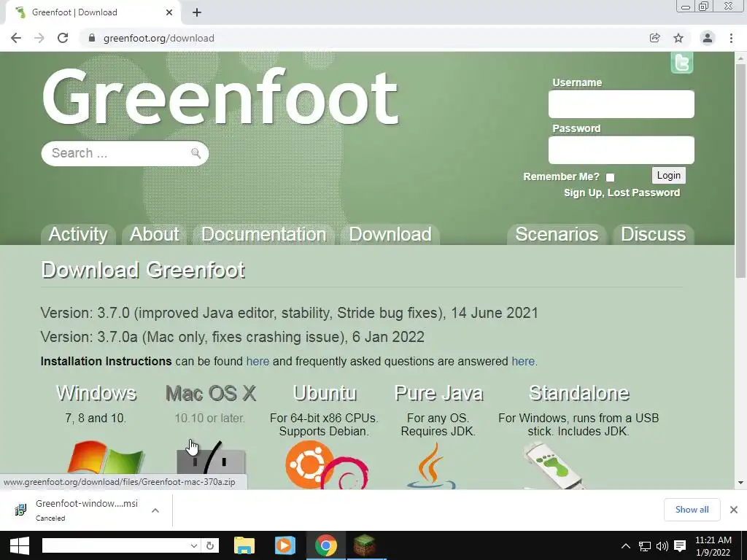Open Chrome's three-dot menu
This screenshot has height=560, width=747.
[x=731, y=38]
